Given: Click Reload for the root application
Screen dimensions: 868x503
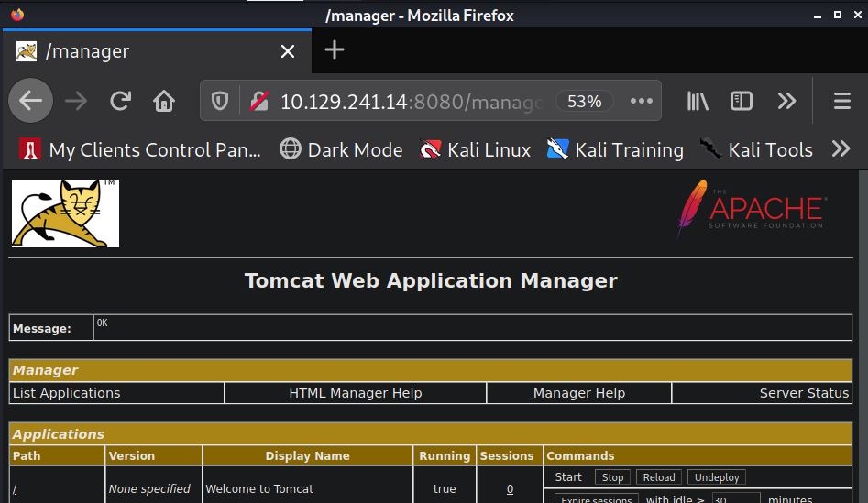Looking at the screenshot, I should pyautogui.click(x=659, y=477).
